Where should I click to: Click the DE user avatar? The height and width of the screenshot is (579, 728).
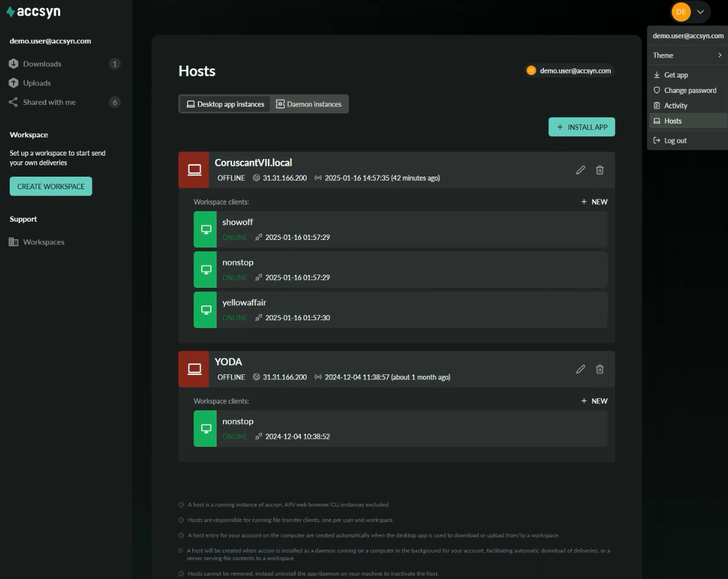(x=681, y=12)
